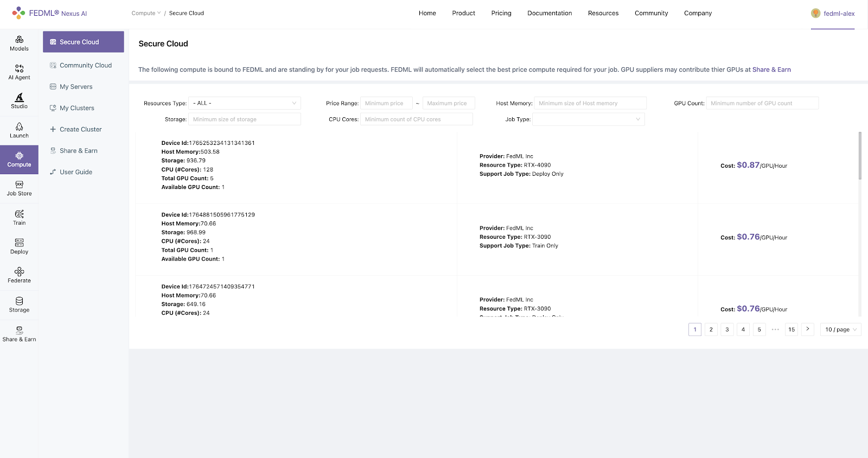The image size is (868, 458).
Task: Open Company in top navigation
Action: [698, 13]
